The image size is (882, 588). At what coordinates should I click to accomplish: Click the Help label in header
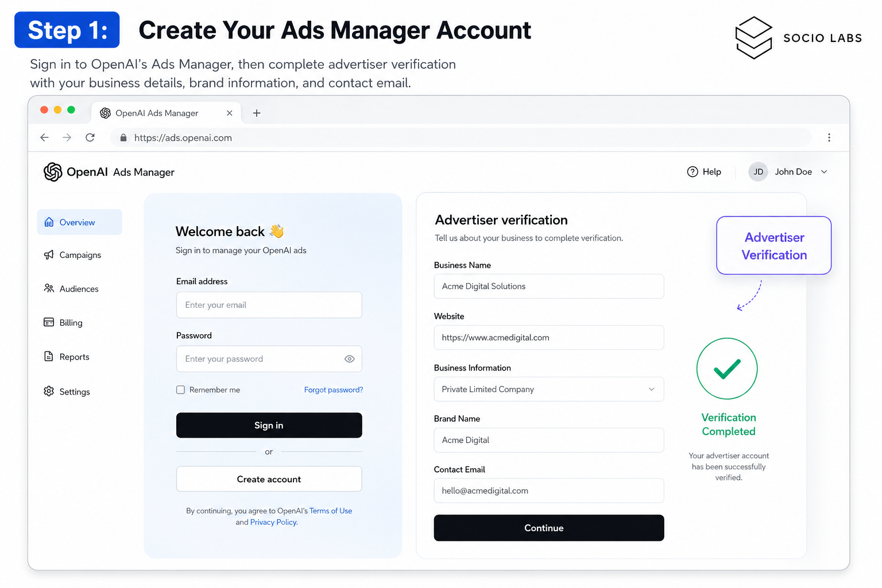712,172
